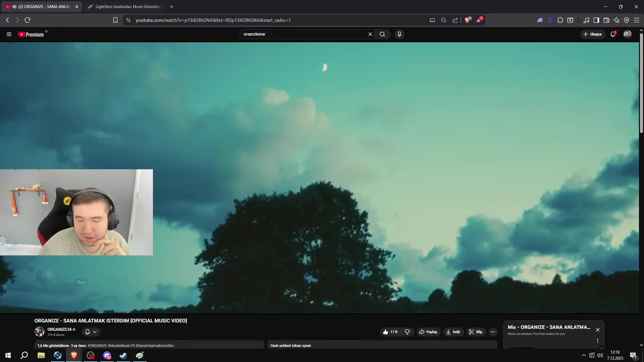
Task: Click the share page icon
Action: (455, 20)
